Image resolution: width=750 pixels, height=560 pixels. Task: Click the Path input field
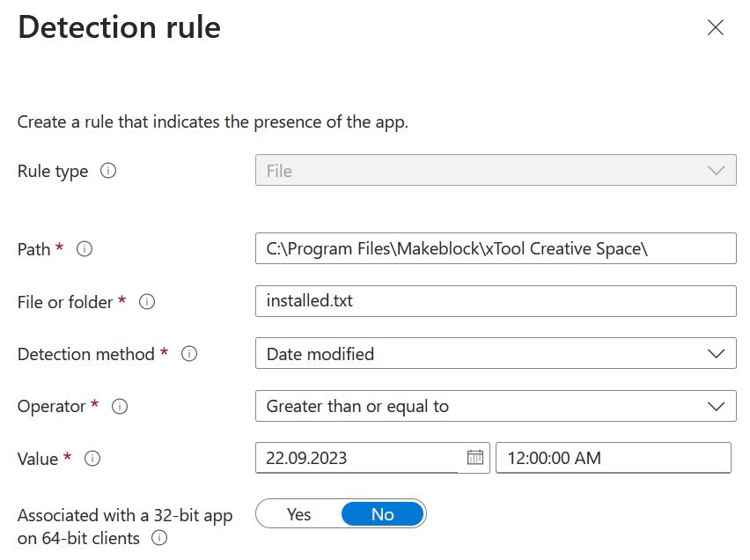click(495, 248)
